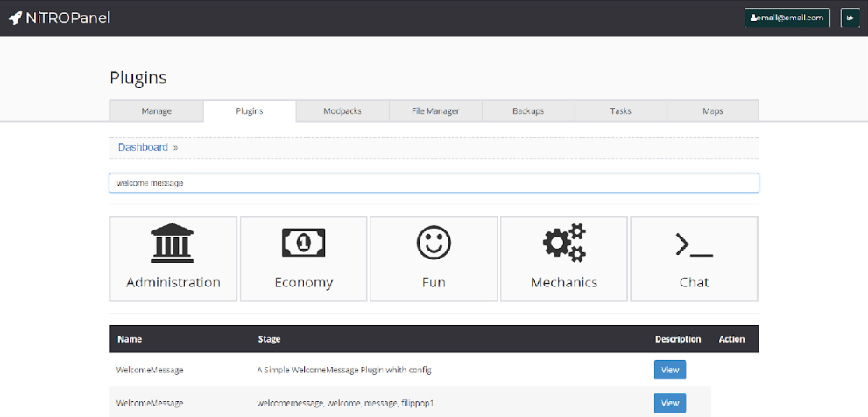Click the logout arrow icon button
The height and width of the screenshot is (417, 868).
click(x=850, y=18)
